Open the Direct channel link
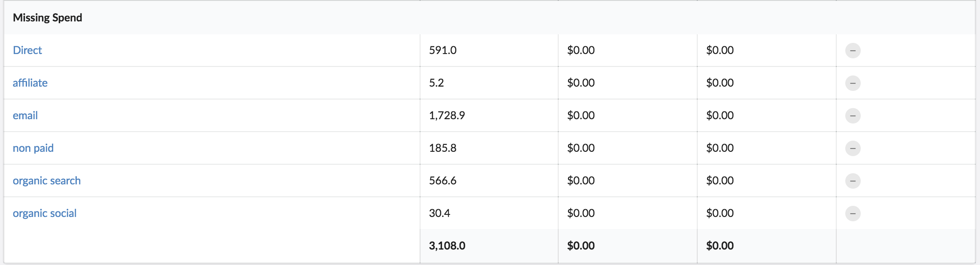Viewport: 980px width, 265px height. [x=27, y=50]
